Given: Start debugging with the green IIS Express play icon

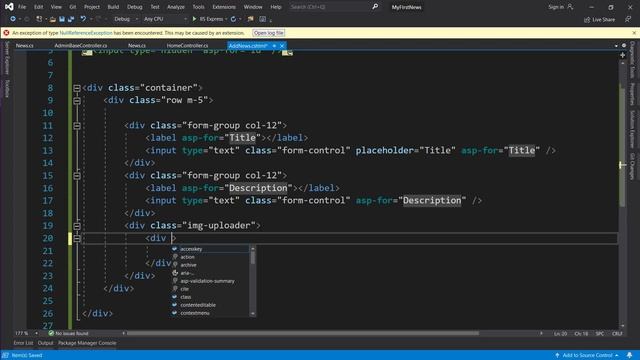Looking at the screenshot, I should click(x=194, y=19).
